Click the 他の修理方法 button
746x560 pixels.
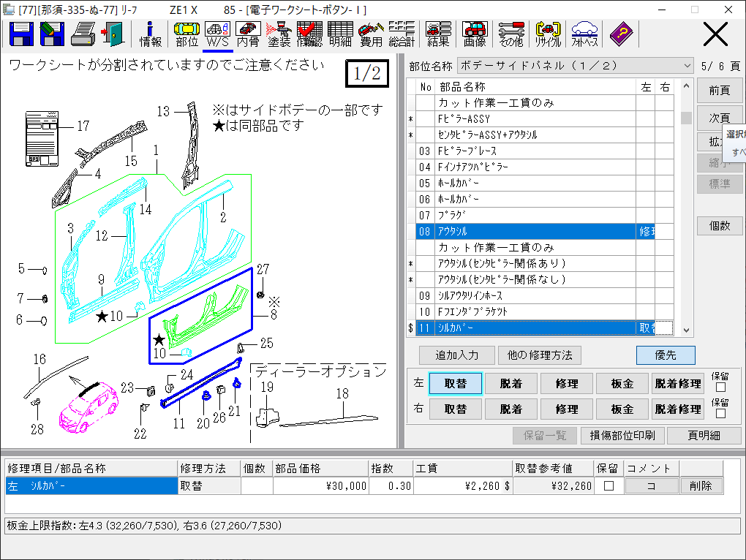click(540, 355)
